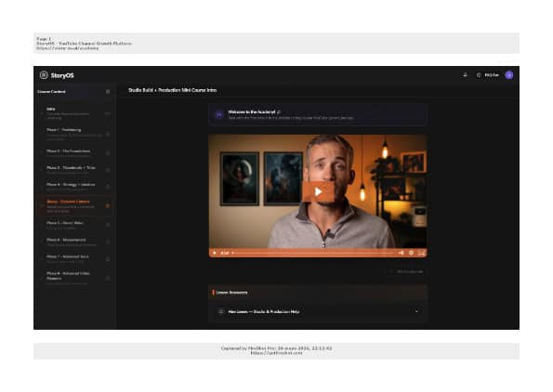Select the highlighted orange Bonus section
The height and width of the screenshot is (392, 553).
[74, 205]
